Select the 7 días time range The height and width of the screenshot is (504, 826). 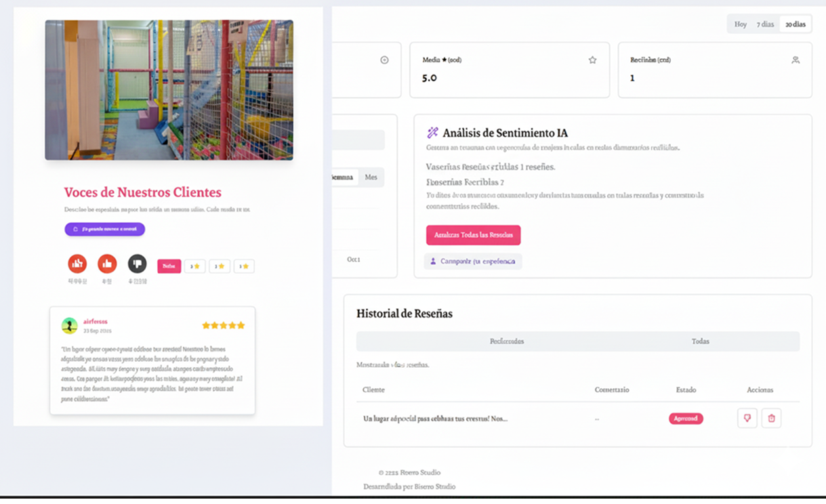click(765, 24)
